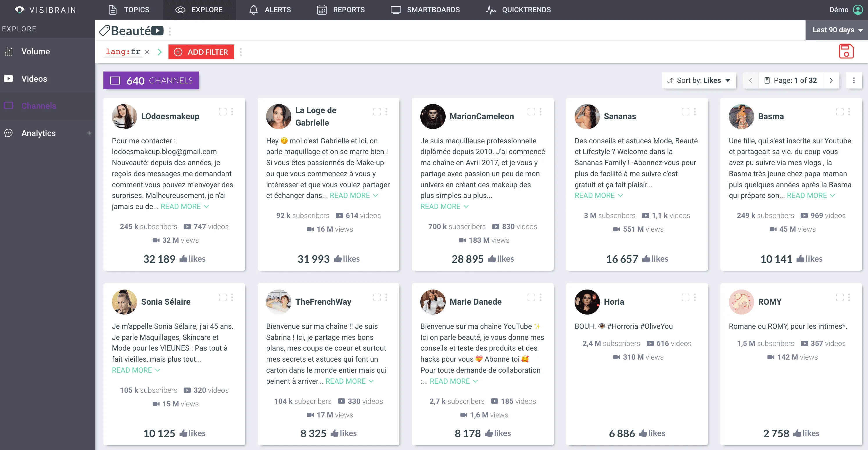Screen dimensions: 868x450
Task: Select the LOdoesmakeup card checkbox
Action: pos(223,112)
